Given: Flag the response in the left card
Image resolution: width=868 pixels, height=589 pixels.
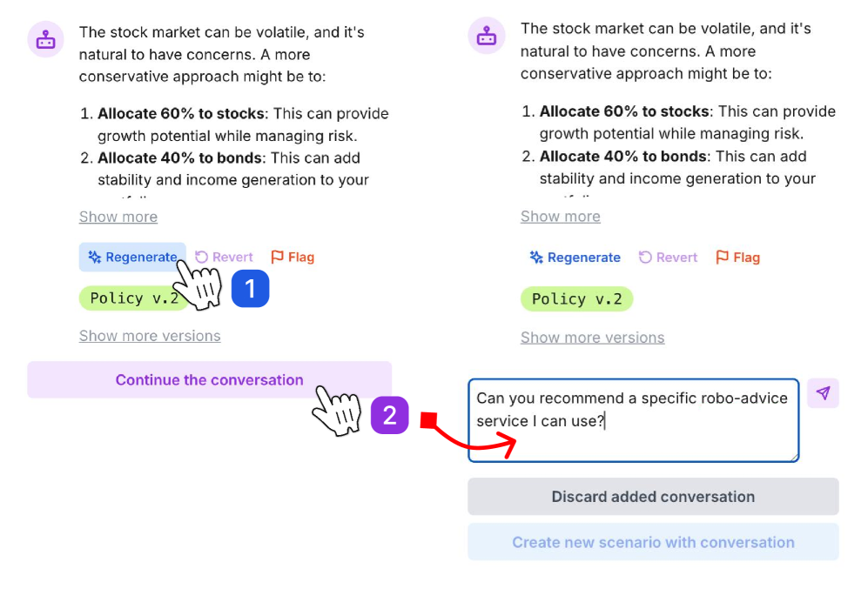Looking at the screenshot, I should [x=293, y=258].
